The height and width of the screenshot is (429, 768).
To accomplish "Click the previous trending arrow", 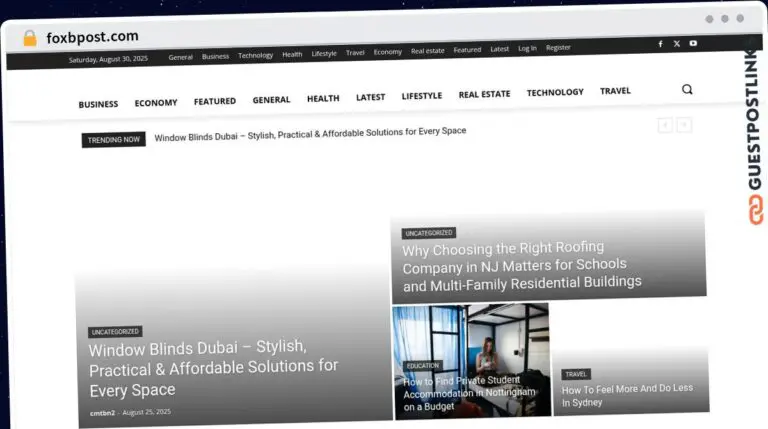I will pyautogui.click(x=665, y=125).
